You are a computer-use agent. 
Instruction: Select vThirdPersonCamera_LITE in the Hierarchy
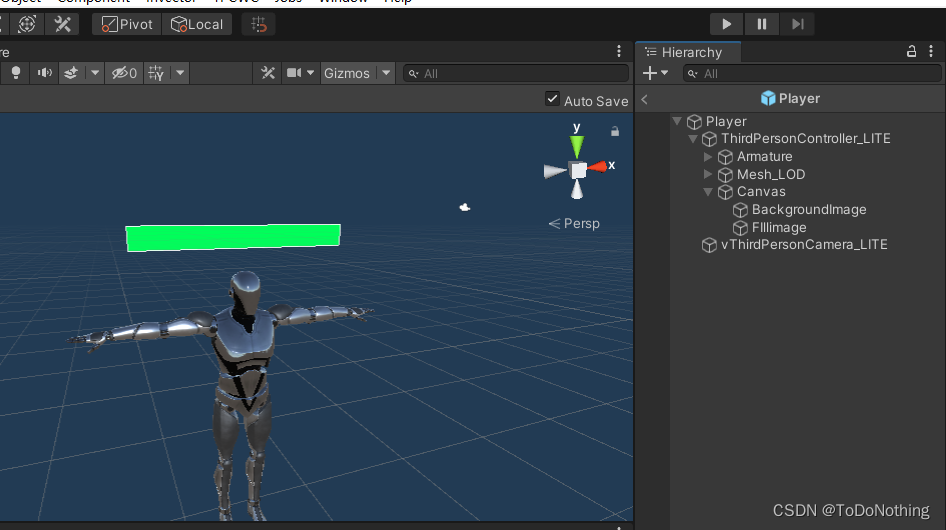click(804, 245)
